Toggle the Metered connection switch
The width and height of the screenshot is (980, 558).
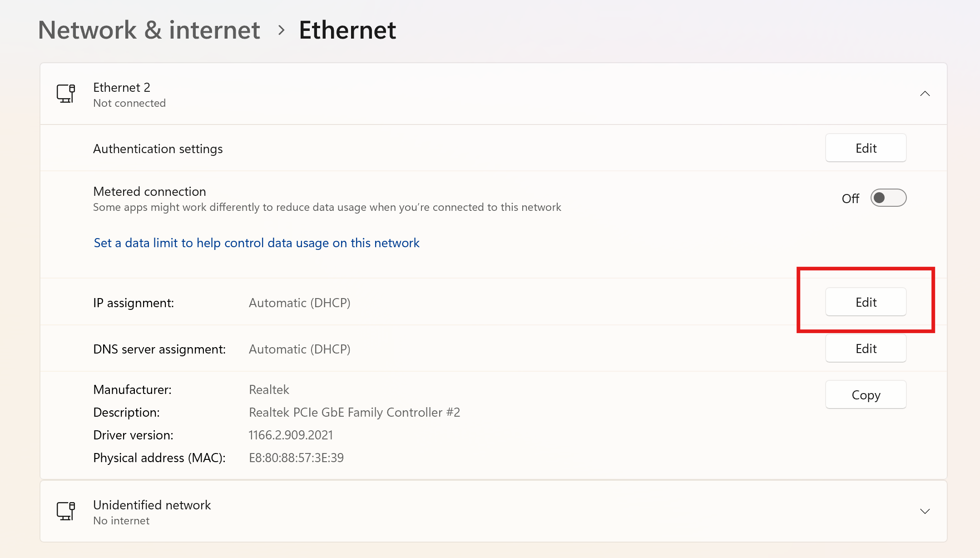[x=888, y=198]
